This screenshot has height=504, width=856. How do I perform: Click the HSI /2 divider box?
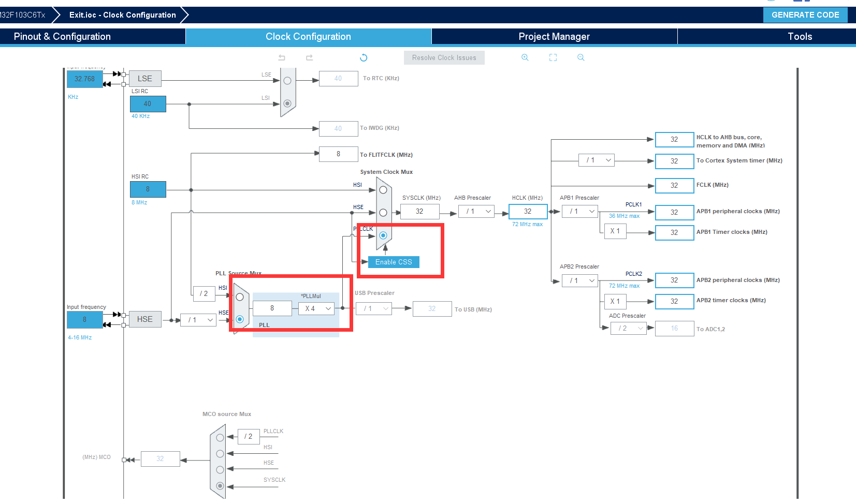click(x=204, y=293)
